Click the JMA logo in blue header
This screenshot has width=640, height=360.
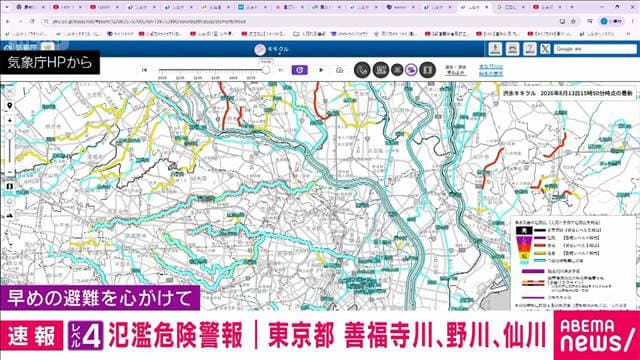(20, 48)
